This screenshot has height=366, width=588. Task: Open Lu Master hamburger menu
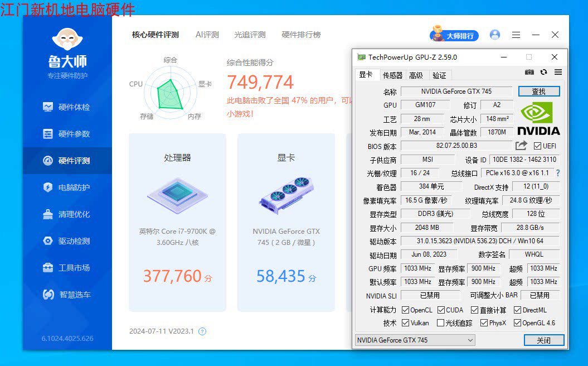516,35
